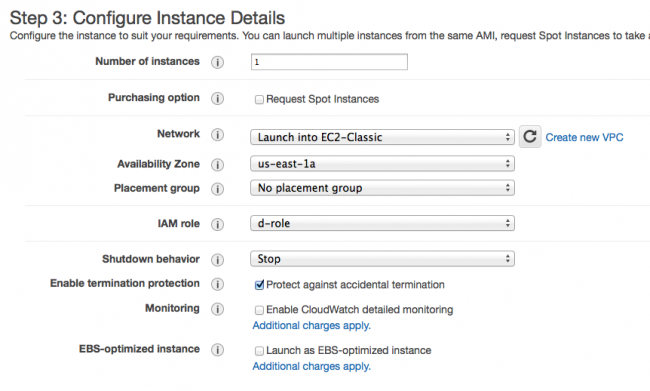This screenshot has height=391, width=650.
Task: Click the Availability Zone info icon
Action: click(217, 165)
